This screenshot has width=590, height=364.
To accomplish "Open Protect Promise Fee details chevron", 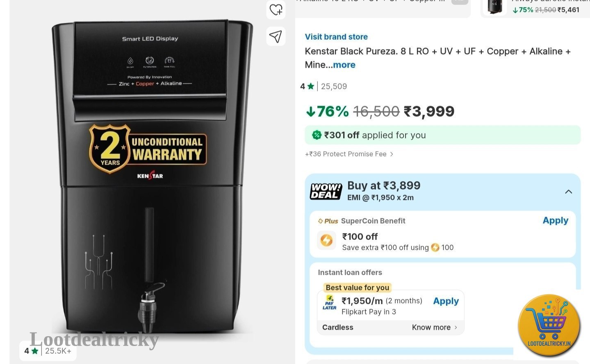I will point(392,154).
